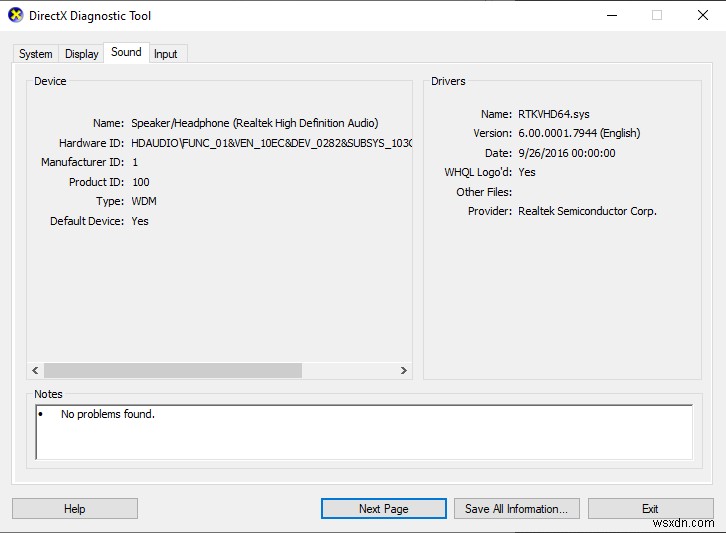The width and height of the screenshot is (726, 533).
Task: Click provider 'Realtek Semiconductor Corp.'
Action: pyautogui.click(x=587, y=211)
